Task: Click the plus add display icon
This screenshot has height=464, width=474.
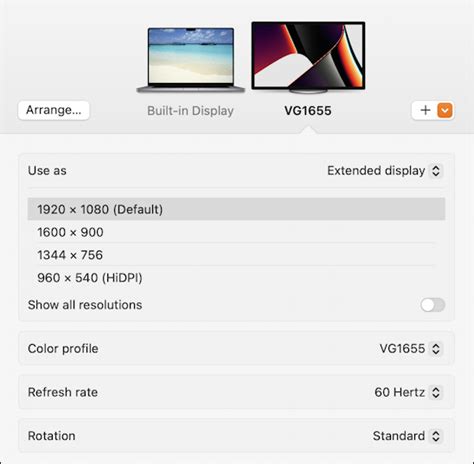Action: [x=425, y=110]
